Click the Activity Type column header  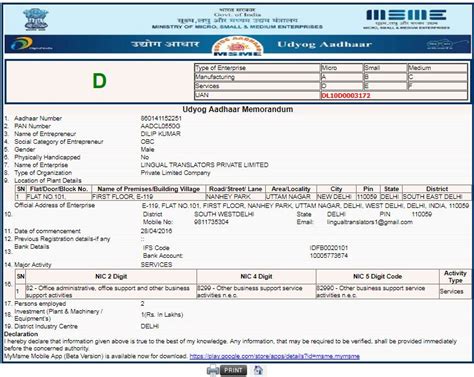tap(455, 277)
